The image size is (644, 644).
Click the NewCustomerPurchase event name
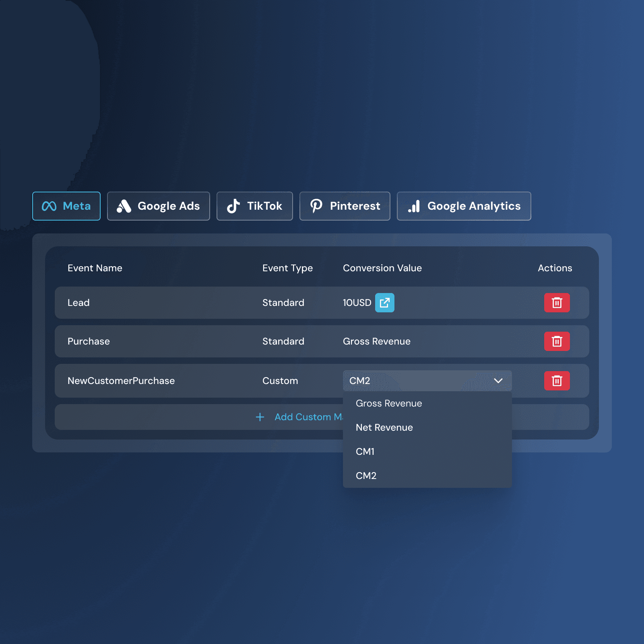click(x=121, y=381)
